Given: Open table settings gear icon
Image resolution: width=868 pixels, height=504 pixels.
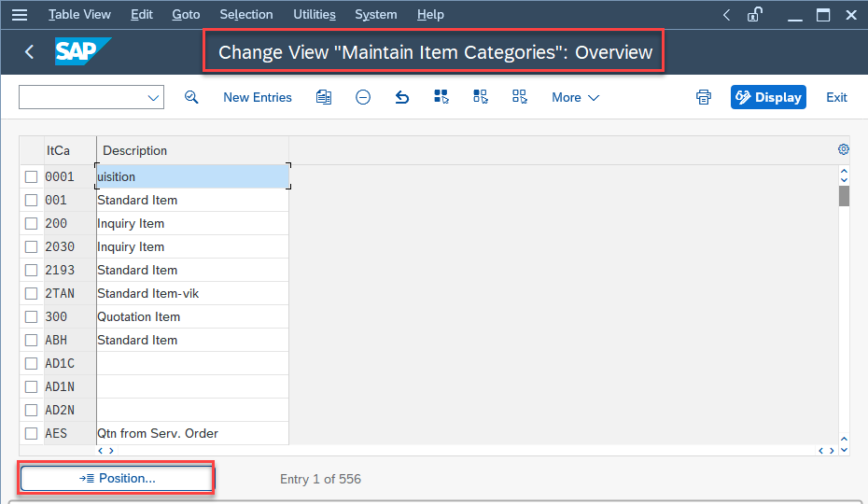Looking at the screenshot, I should (843, 149).
